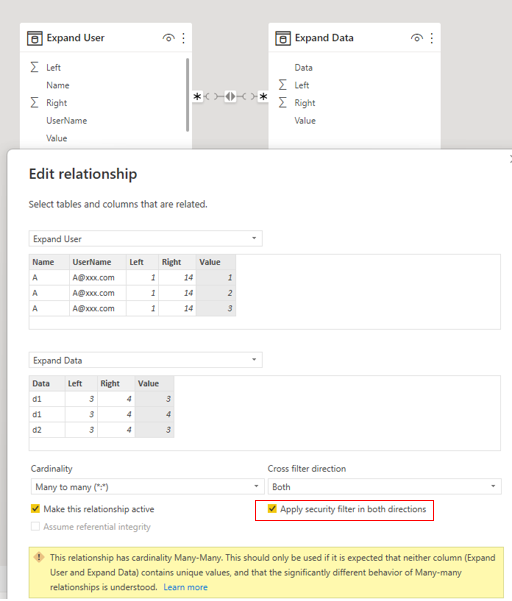Select Value field in Expand User card
Viewport: 512px width, 601px height.
57,138
